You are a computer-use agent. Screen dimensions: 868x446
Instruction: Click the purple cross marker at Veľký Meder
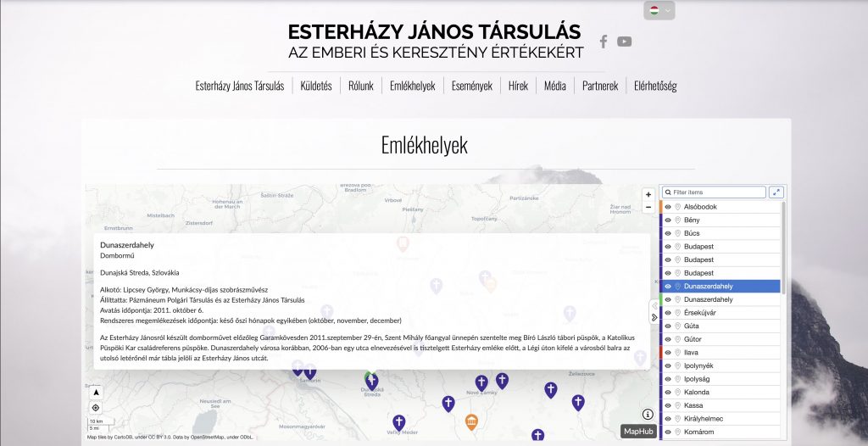click(399, 423)
